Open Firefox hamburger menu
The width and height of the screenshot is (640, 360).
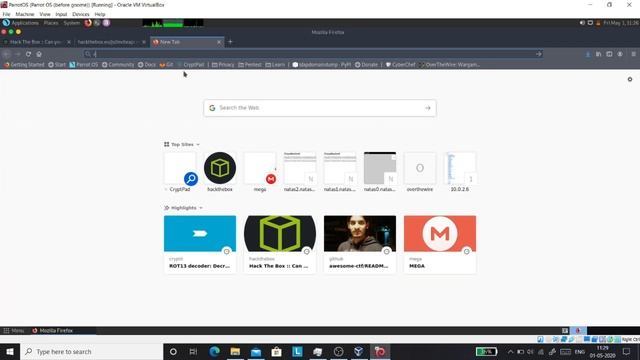(633, 54)
